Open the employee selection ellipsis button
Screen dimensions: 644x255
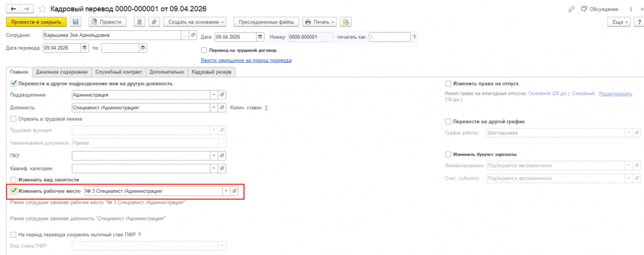click(185, 35)
